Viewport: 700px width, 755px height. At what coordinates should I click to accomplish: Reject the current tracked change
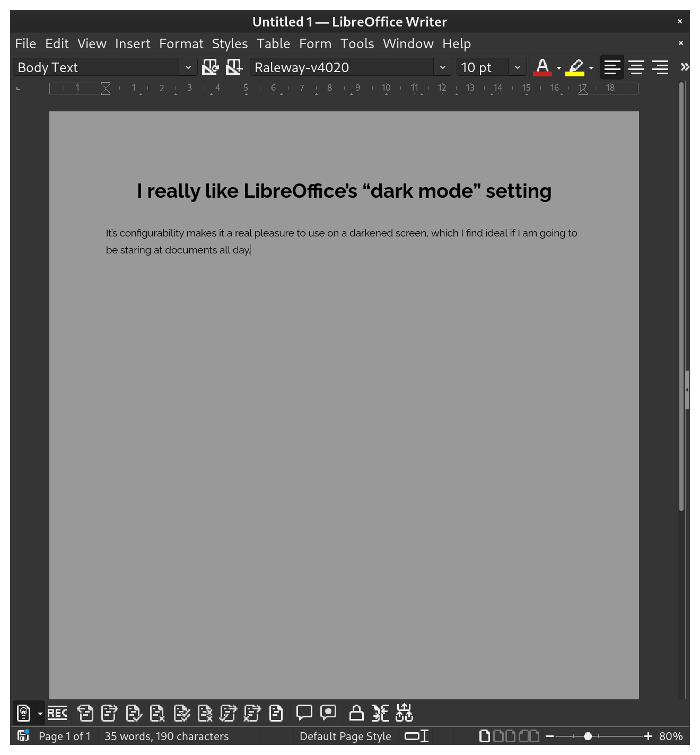point(157,713)
